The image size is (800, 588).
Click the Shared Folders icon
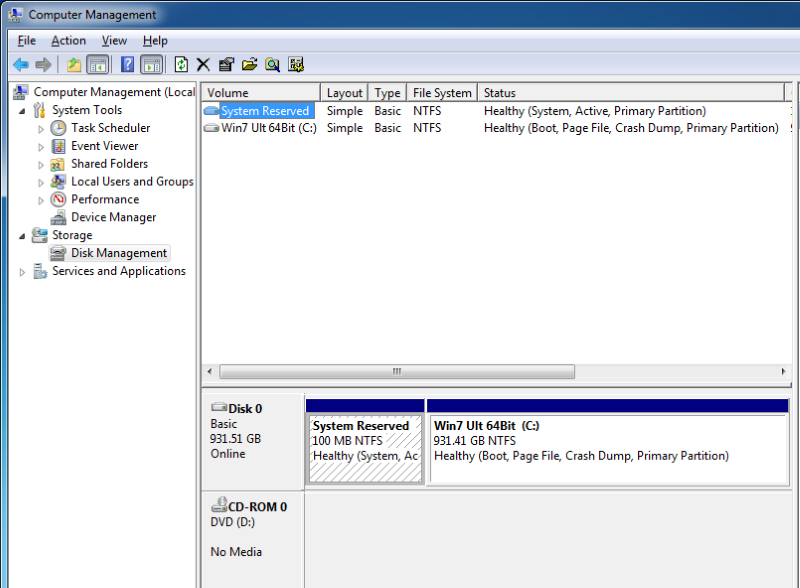58,164
